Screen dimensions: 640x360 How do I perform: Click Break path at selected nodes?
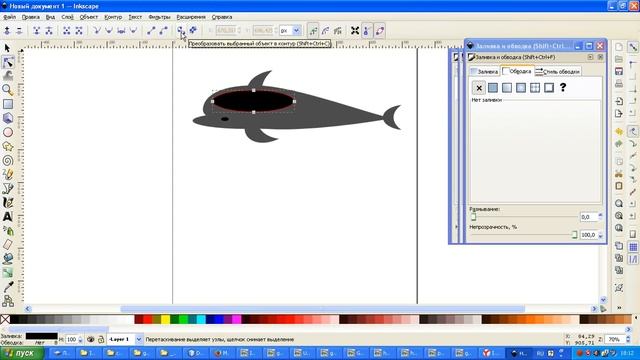point(49,31)
